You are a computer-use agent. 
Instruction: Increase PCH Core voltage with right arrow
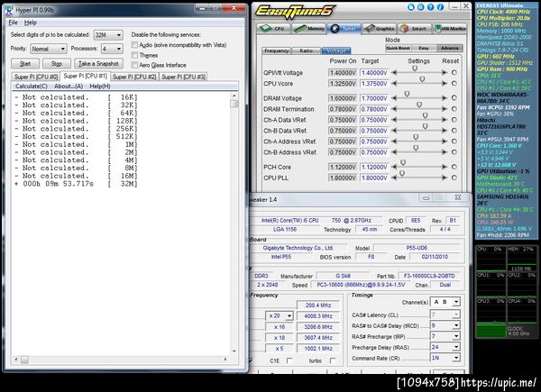pos(445,167)
